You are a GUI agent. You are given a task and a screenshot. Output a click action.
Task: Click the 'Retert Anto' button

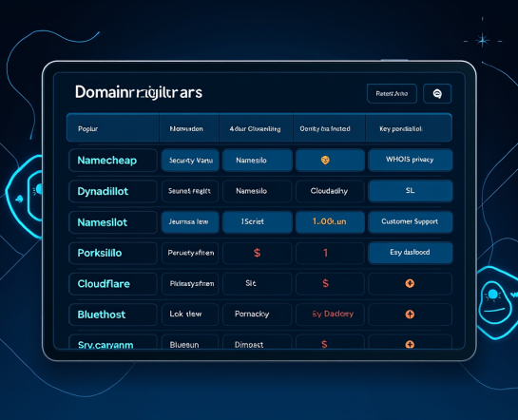coord(392,94)
